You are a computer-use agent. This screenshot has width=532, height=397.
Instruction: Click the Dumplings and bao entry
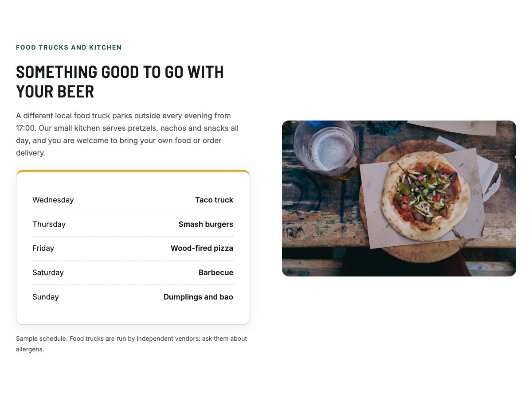coord(198,297)
